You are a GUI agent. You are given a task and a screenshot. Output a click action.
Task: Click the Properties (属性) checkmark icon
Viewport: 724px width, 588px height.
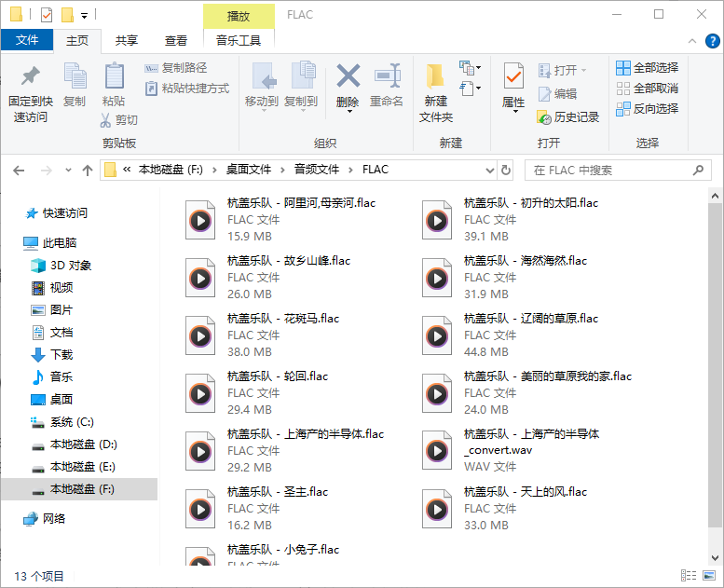pos(513,75)
